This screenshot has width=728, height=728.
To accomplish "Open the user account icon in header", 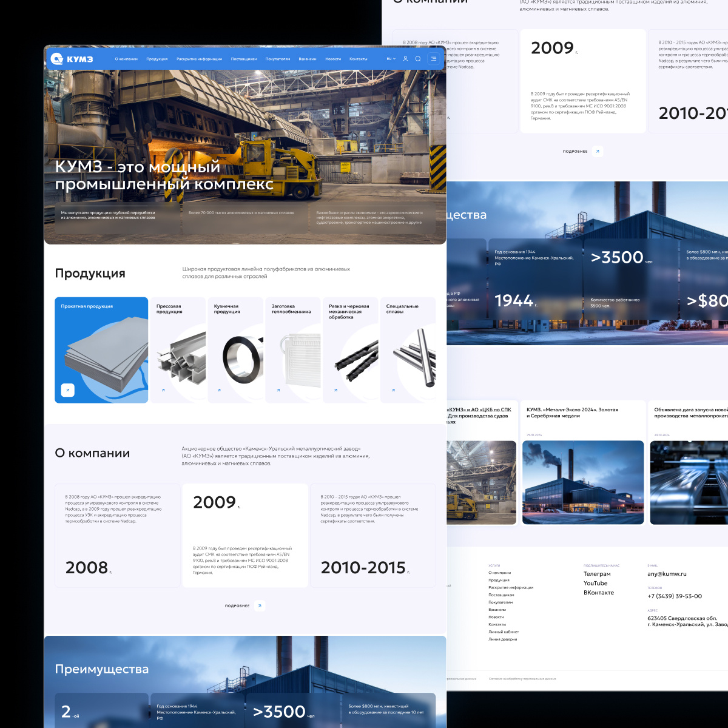I will pos(405,59).
